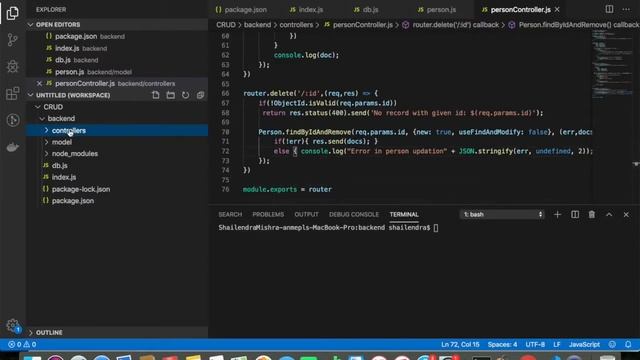640x360 pixels.
Task: Close personController.js in Open Editors list
Action: coord(39,83)
